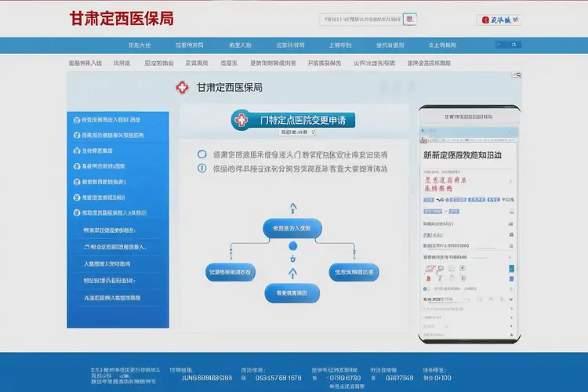
Task: Click the blue square swatch on phone right edge
Action: pos(511,269)
